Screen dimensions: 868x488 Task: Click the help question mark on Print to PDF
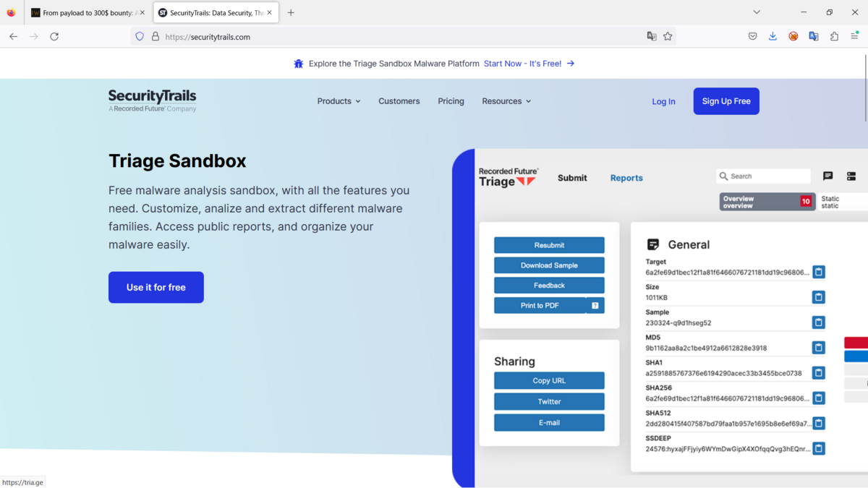tap(595, 306)
